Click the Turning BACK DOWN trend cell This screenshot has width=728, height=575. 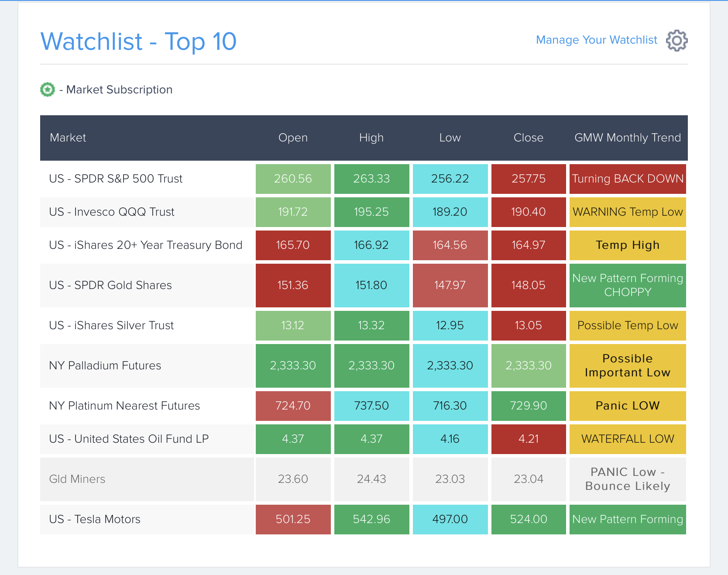point(628,179)
